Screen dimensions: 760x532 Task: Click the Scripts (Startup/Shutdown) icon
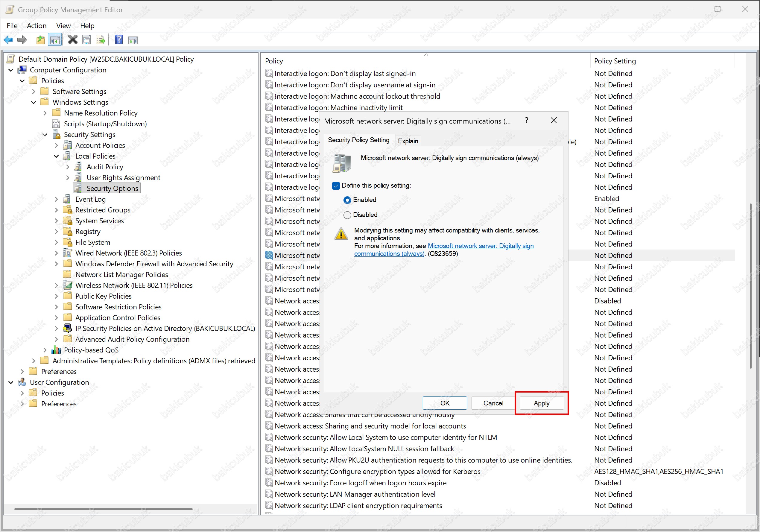[x=56, y=124]
